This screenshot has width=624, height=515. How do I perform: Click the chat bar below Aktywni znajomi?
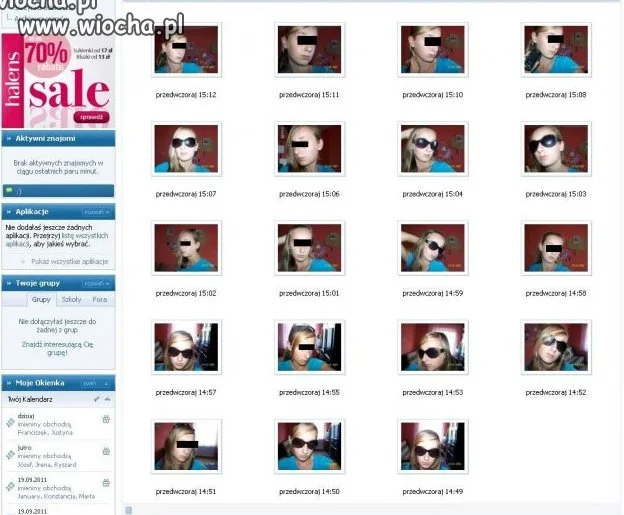point(58,191)
